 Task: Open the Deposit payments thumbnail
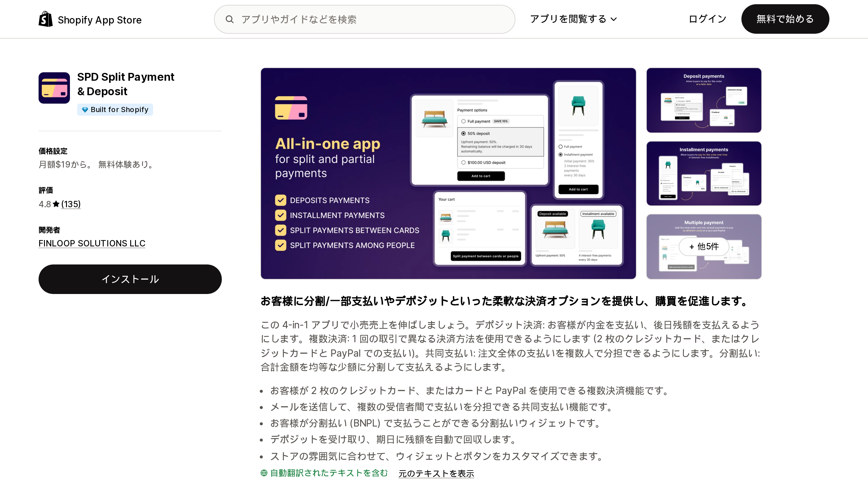click(704, 100)
